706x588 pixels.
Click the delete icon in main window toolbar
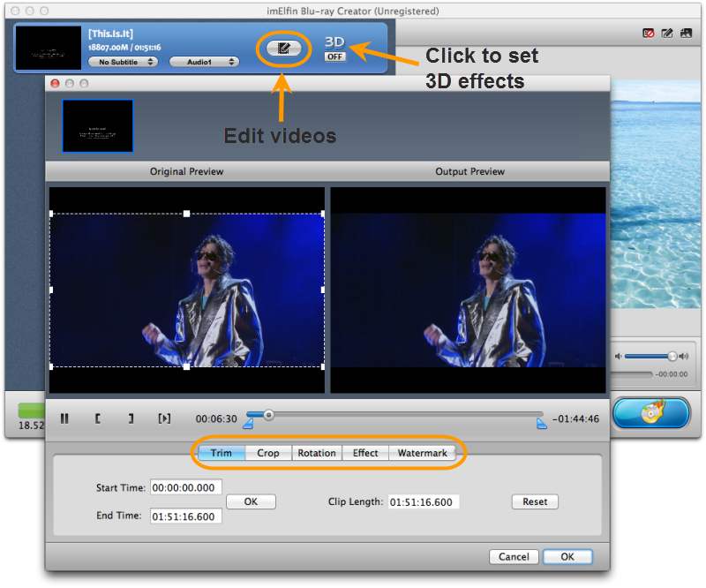point(649,34)
